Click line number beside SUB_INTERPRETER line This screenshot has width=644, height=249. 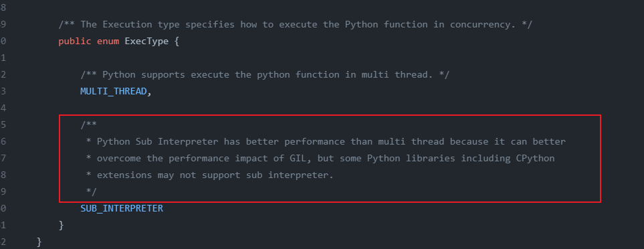[3, 208]
